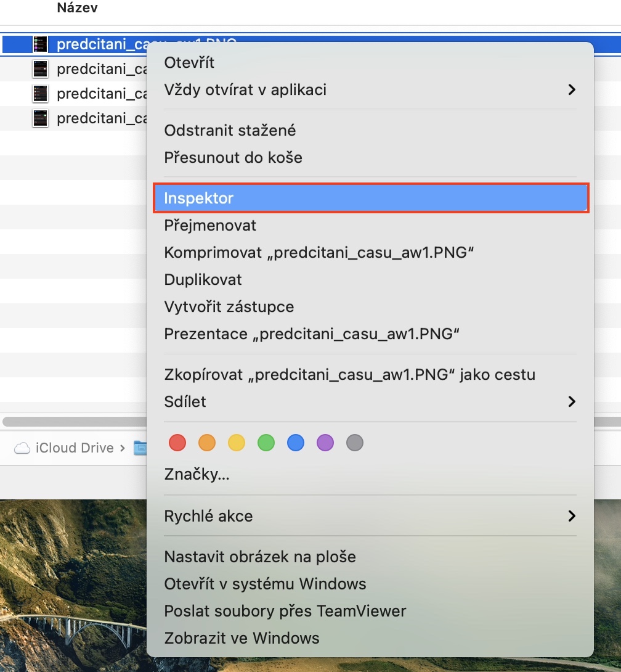Select Otevřít v systému Windows

tap(370, 584)
